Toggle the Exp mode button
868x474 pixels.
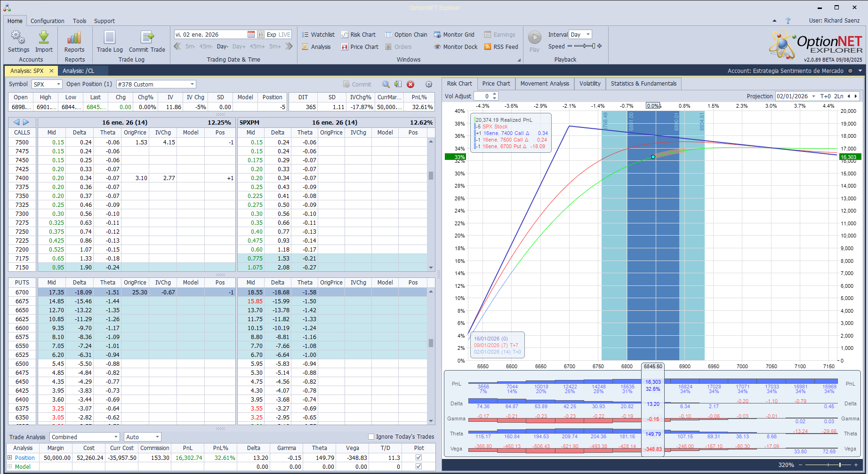(271, 34)
